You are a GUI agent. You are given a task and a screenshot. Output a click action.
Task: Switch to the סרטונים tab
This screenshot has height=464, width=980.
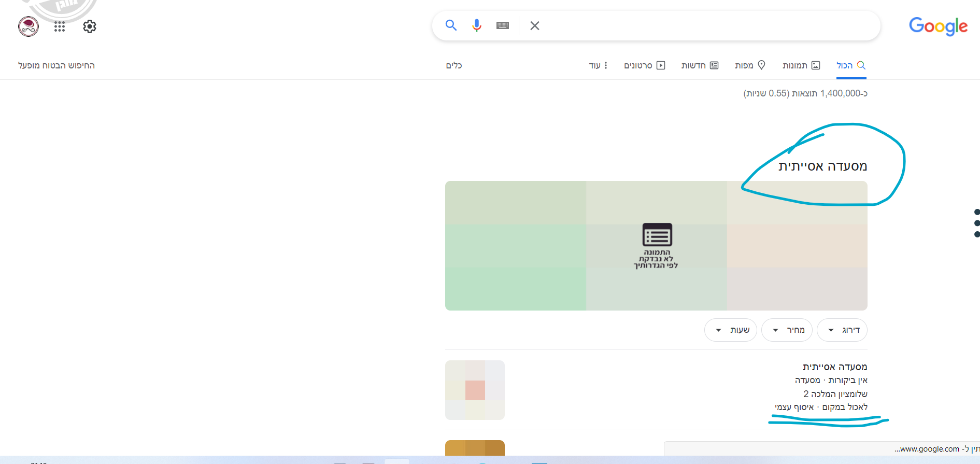coord(644,65)
